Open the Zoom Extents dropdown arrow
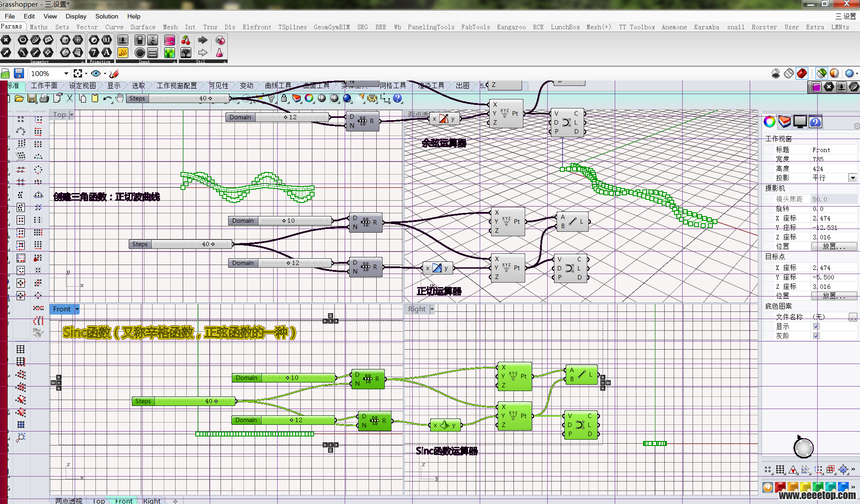The width and height of the screenshot is (860, 504). coord(86,74)
